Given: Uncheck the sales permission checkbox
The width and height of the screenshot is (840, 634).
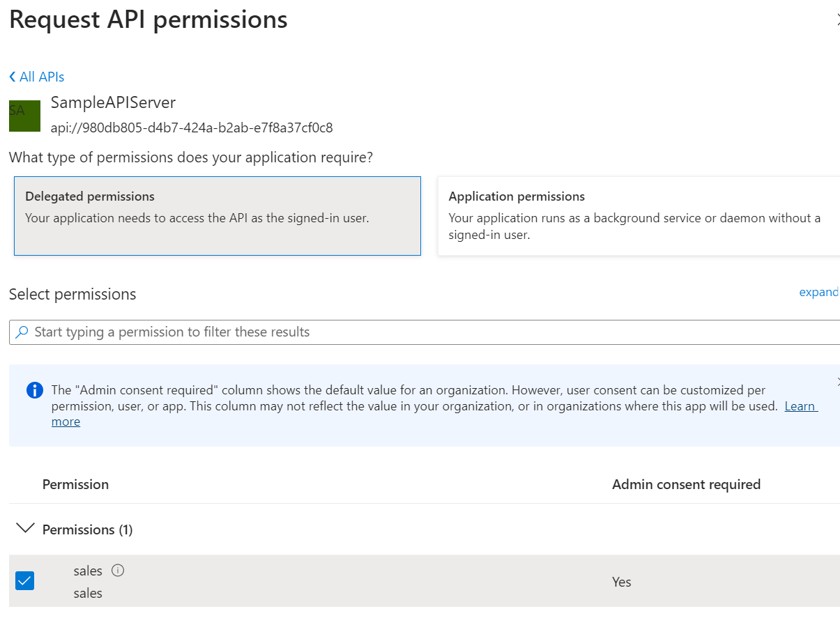Looking at the screenshot, I should pos(24,580).
